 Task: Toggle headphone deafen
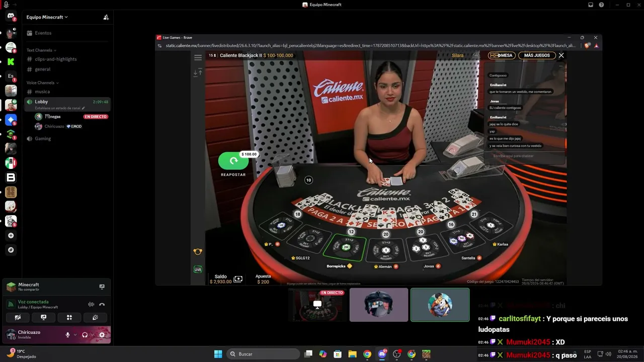point(85,335)
